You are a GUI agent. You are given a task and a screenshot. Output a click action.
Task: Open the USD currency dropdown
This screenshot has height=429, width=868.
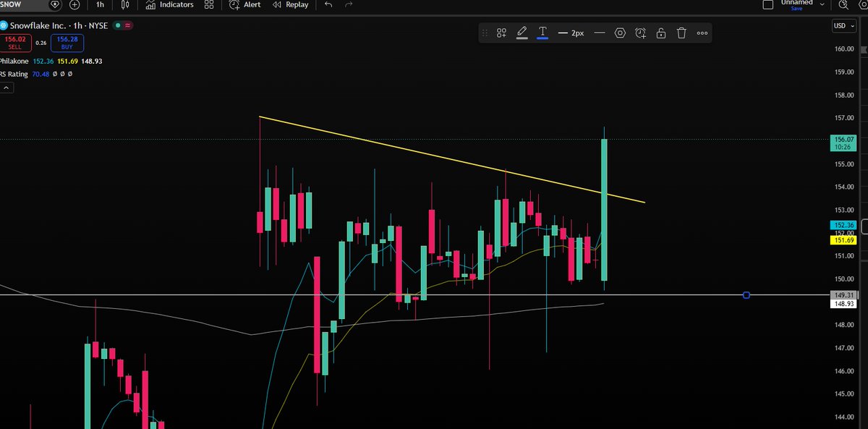[843, 26]
